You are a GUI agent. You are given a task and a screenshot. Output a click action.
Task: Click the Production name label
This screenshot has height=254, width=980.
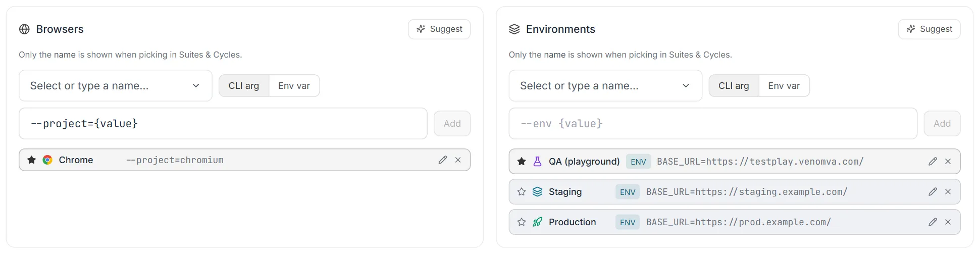coord(573,222)
